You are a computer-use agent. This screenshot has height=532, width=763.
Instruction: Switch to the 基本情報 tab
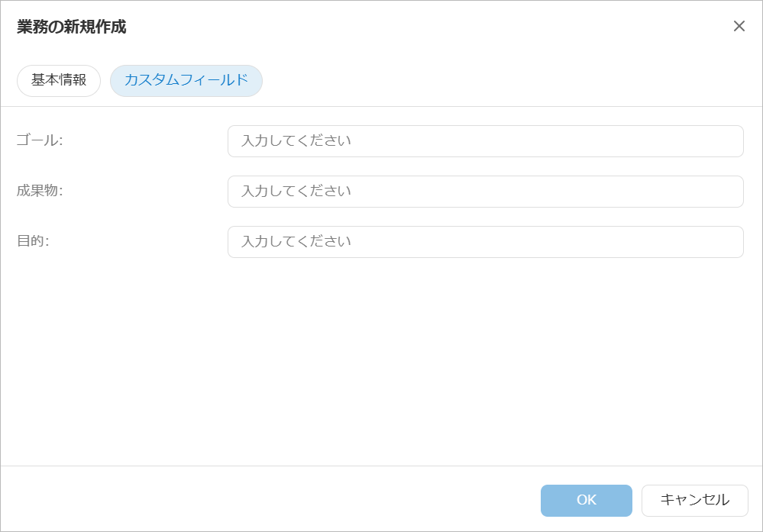[59, 80]
